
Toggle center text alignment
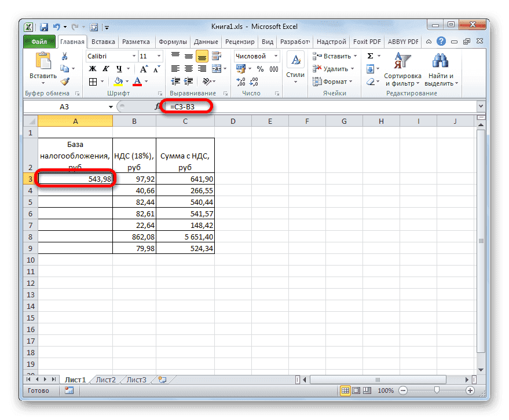[x=188, y=68]
